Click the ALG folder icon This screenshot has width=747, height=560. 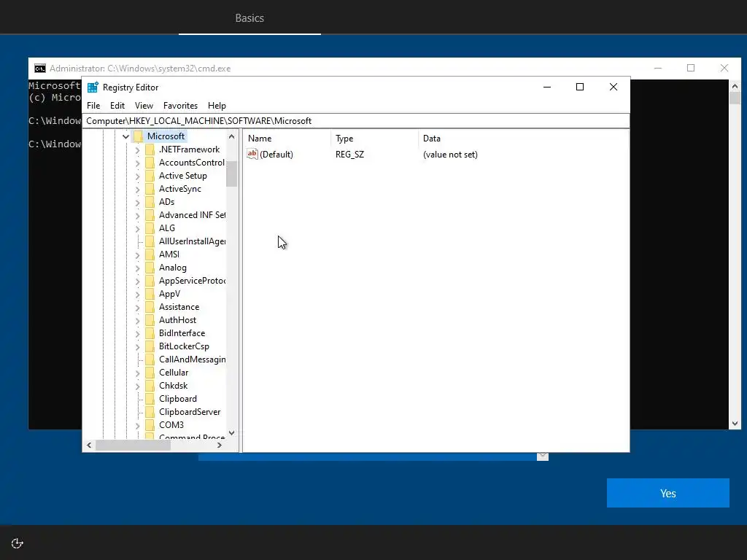click(150, 228)
